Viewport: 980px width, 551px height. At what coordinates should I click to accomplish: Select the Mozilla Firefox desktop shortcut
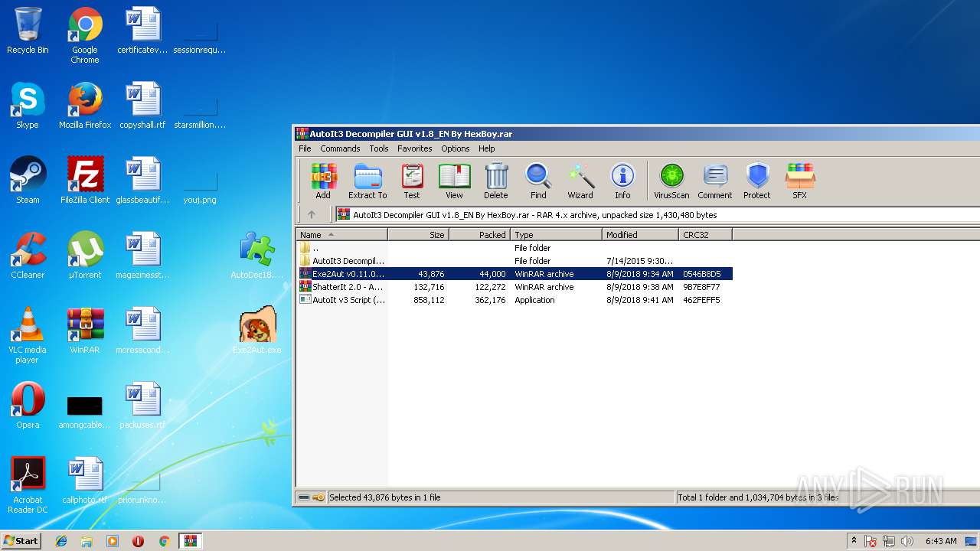coord(85,106)
